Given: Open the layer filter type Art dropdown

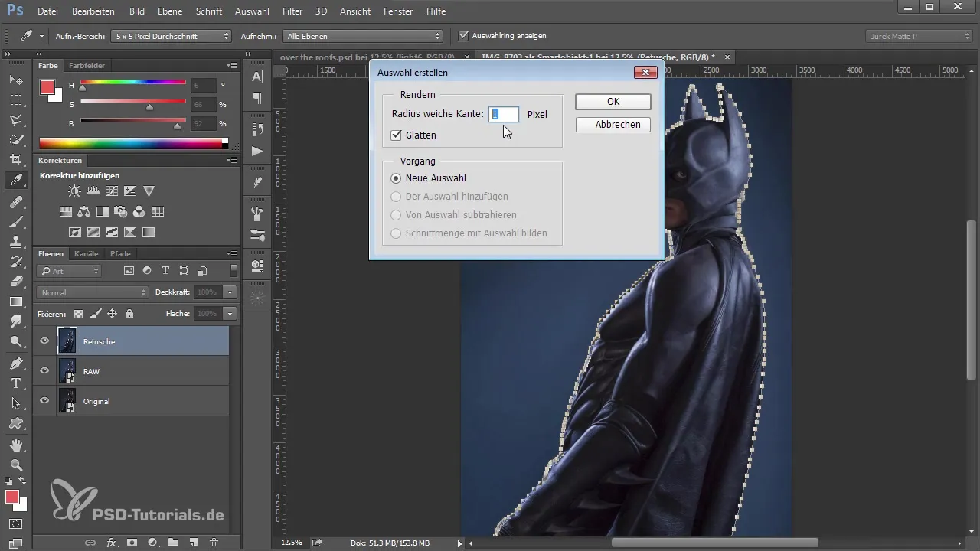Looking at the screenshot, I should 69,271.
